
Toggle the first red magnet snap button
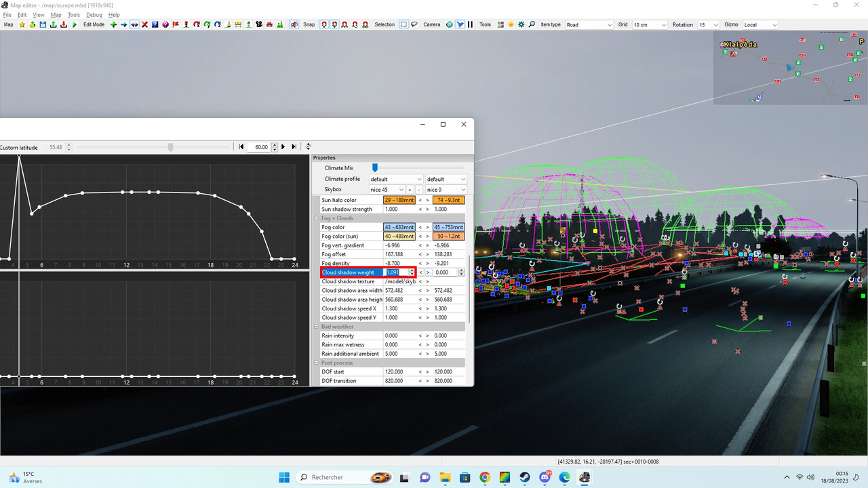pos(324,24)
